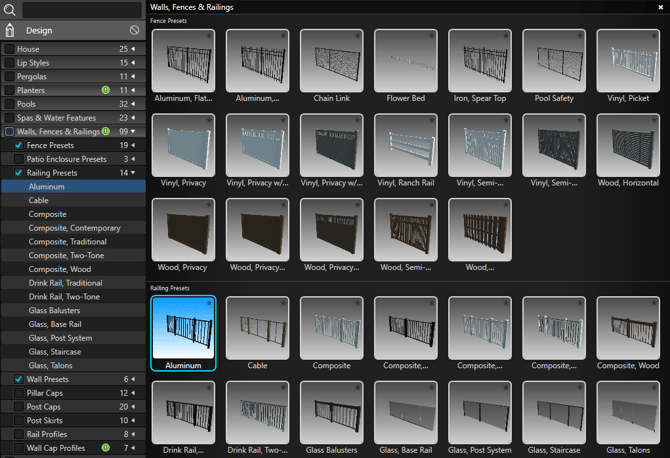Favorite star on Chain Link thumbnail
The image size is (670, 458).
358,35
